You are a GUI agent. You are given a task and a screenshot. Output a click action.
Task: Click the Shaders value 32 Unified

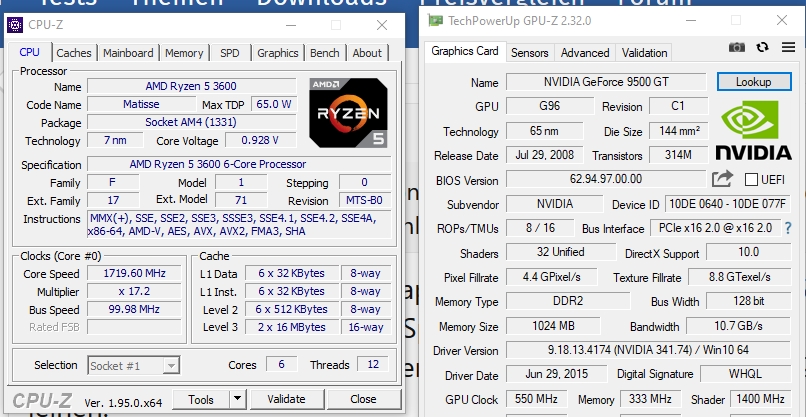coord(561,252)
